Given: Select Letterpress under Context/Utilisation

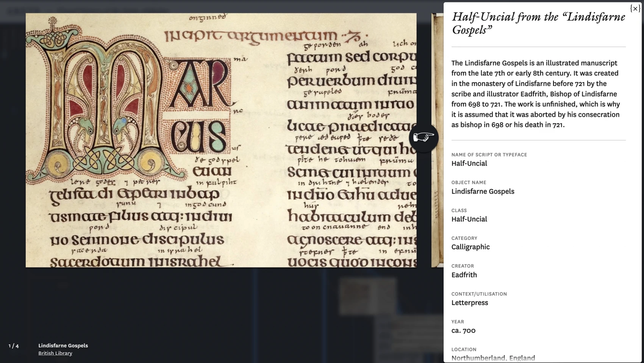Looking at the screenshot, I should coord(470,303).
